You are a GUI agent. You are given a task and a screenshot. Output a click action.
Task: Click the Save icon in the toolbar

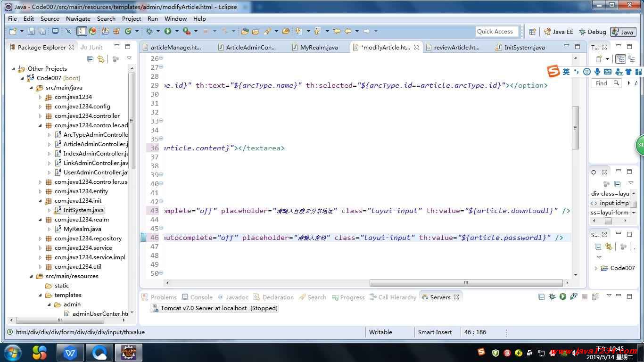[31, 32]
